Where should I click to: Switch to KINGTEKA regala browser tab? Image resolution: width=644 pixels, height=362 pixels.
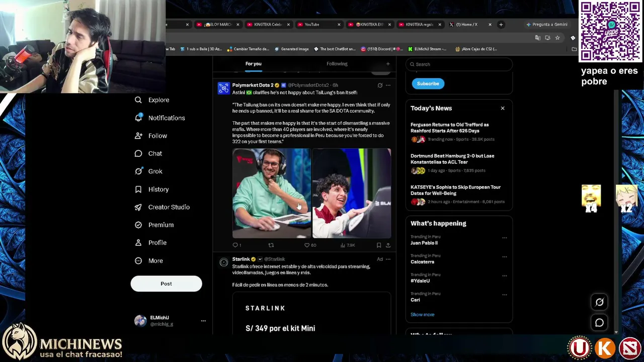coord(419,24)
